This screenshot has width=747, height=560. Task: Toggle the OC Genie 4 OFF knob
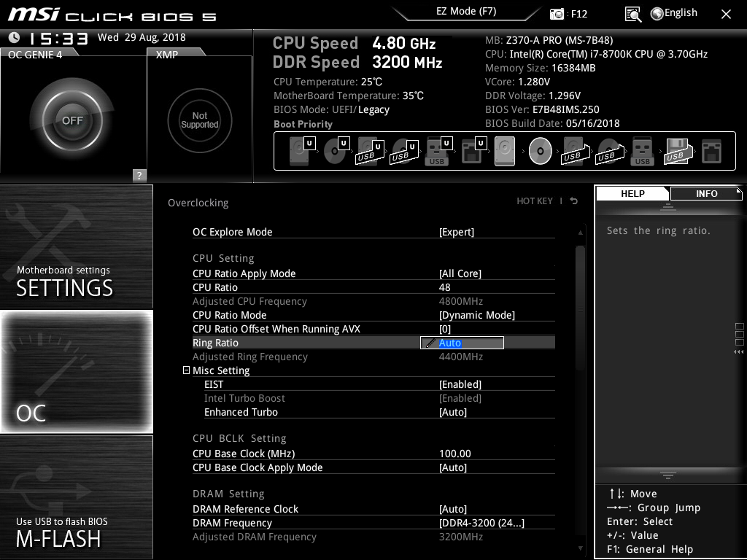72,120
